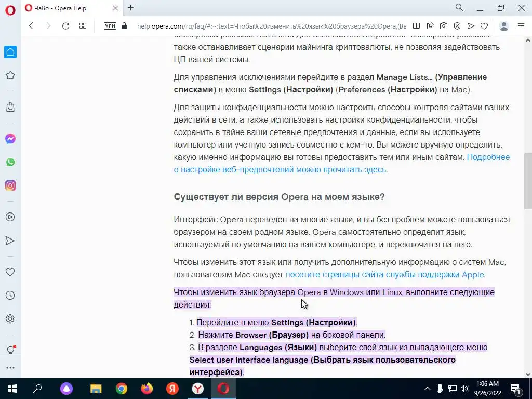Click the lightbulb tips icon in the sidebar
532x399 pixels.
tap(10, 350)
